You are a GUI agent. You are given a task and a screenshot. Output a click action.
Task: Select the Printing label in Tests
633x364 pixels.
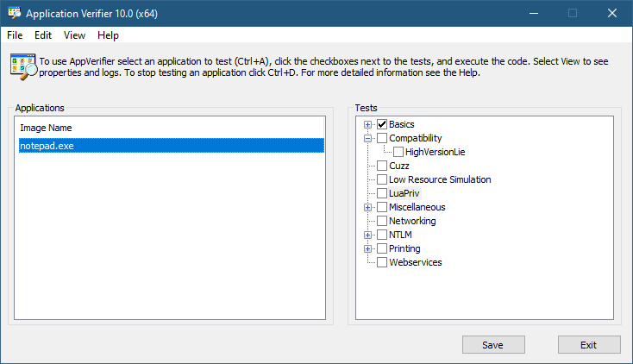(x=404, y=248)
